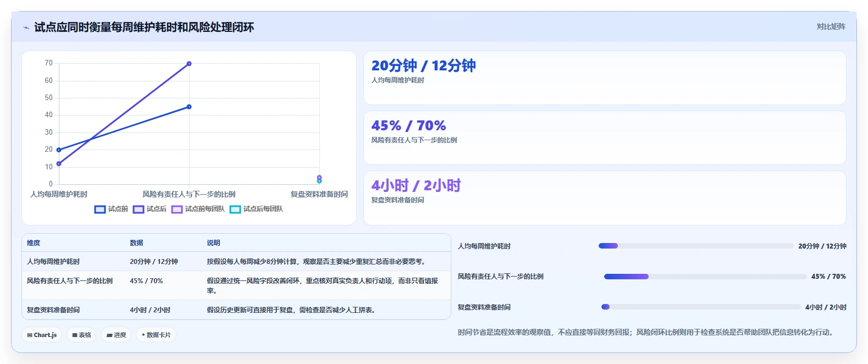Select the 4小时 / 2小时 KPI card
Screen dimensions: 868x364
coord(605,198)
